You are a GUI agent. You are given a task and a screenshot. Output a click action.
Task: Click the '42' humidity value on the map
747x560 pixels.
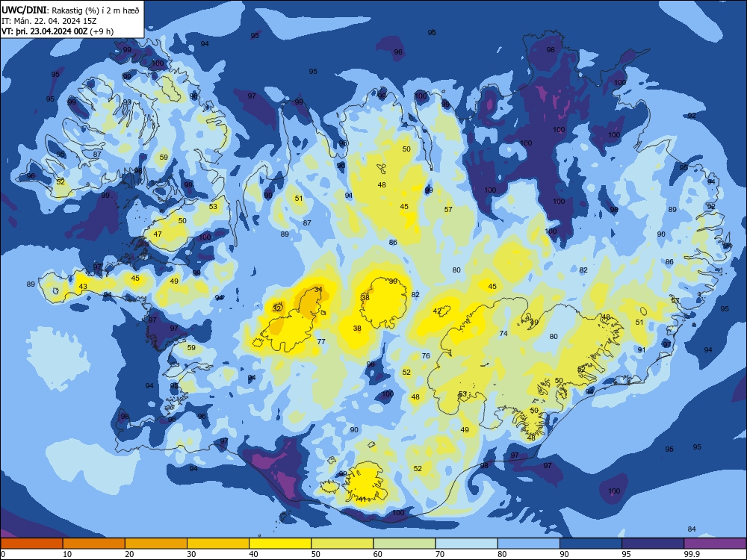click(x=437, y=311)
